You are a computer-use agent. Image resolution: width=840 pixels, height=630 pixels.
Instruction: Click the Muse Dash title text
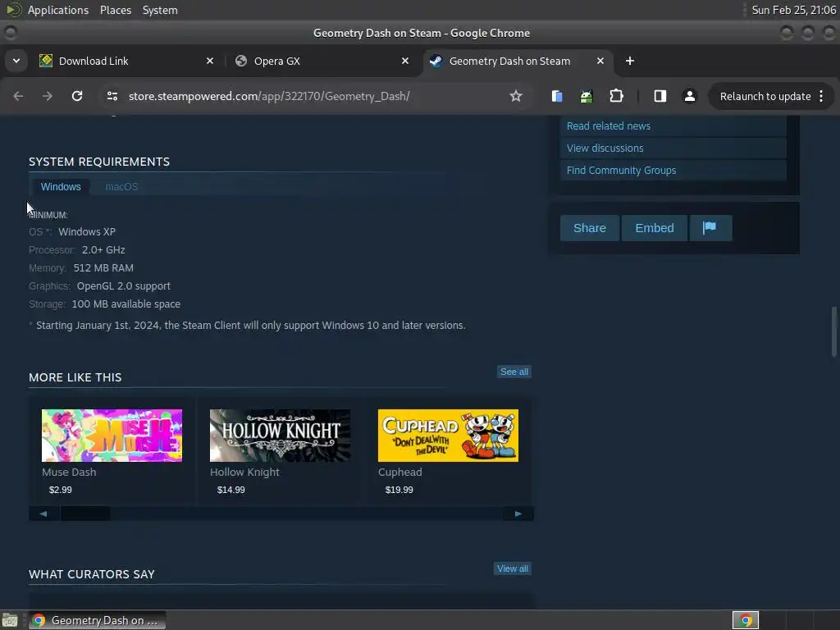click(x=69, y=472)
